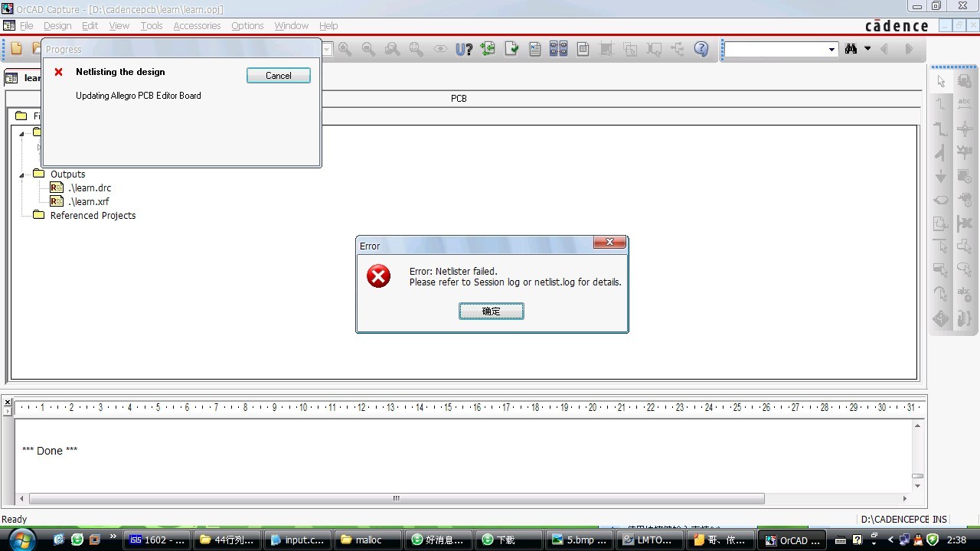This screenshot has width=980, height=551.
Task: Open the Window menu
Action: tap(292, 26)
